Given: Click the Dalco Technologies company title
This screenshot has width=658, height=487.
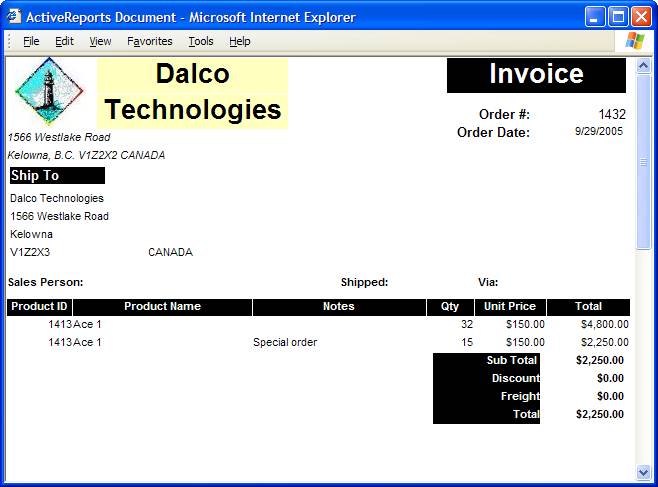Looking at the screenshot, I should coord(193,92).
